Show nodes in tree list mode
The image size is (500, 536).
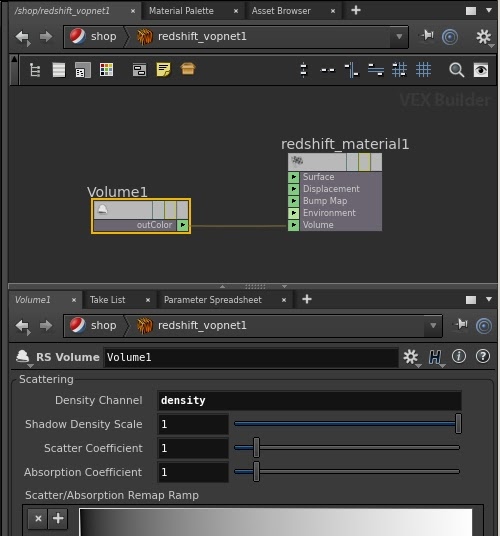tap(35, 70)
